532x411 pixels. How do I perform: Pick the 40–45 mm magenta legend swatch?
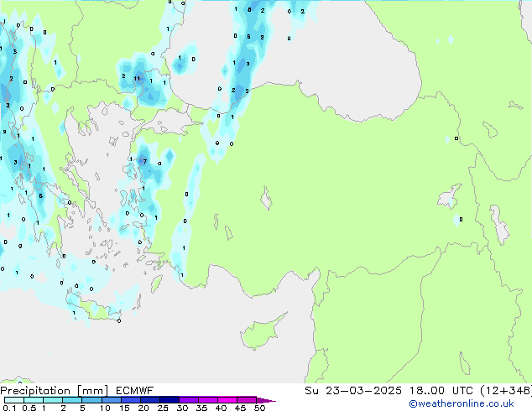click(x=227, y=400)
